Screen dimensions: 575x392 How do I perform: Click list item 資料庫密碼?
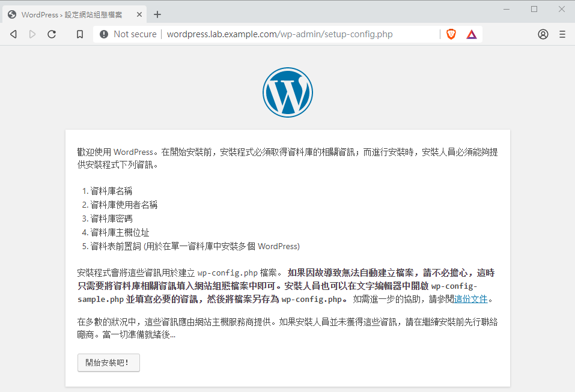click(112, 219)
